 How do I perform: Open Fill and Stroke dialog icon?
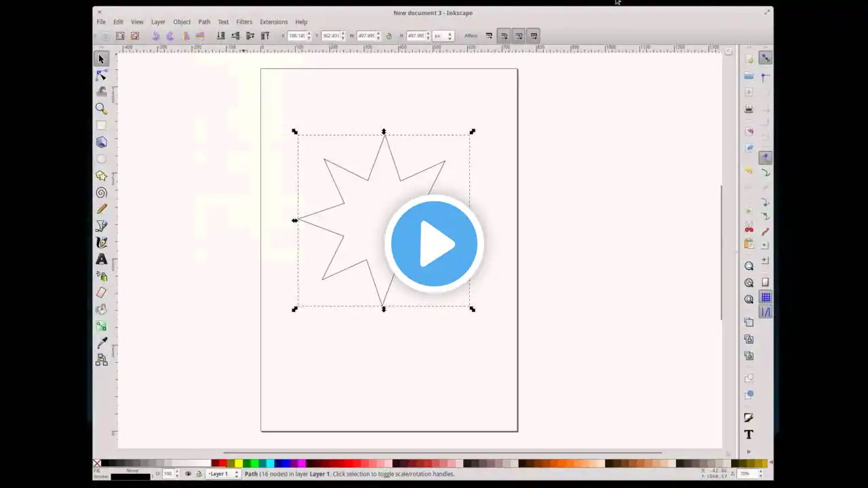click(x=749, y=418)
